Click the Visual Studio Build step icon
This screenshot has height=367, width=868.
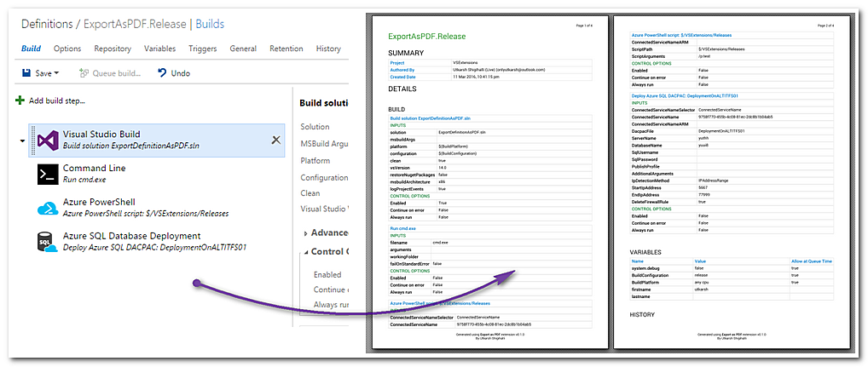[47, 140]
